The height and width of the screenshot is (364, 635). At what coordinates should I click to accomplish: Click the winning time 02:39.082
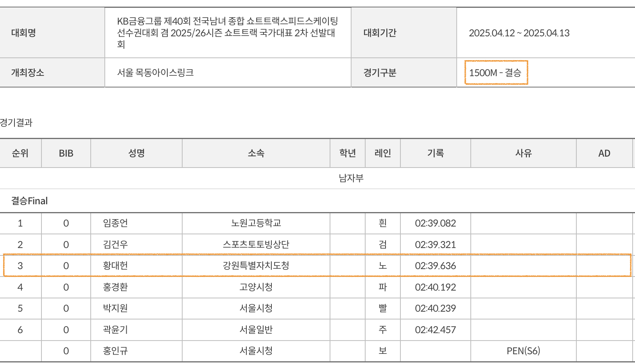click(x=435, y=223)
